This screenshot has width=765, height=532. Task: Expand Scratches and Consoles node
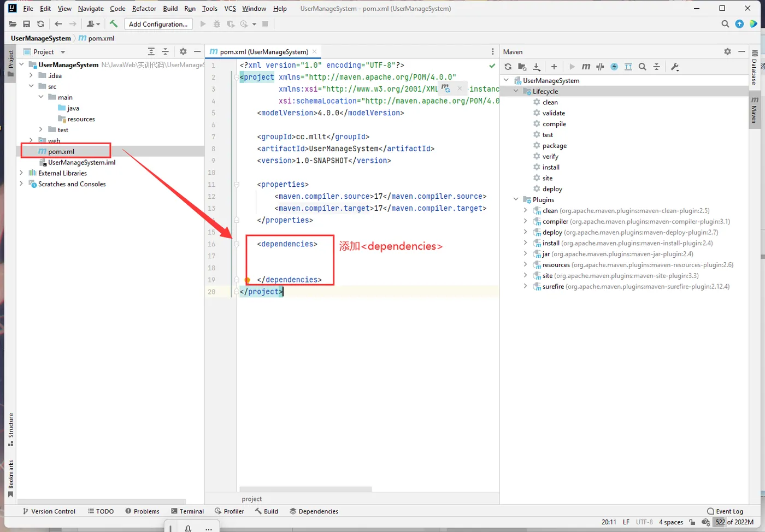tap(21, 184)
